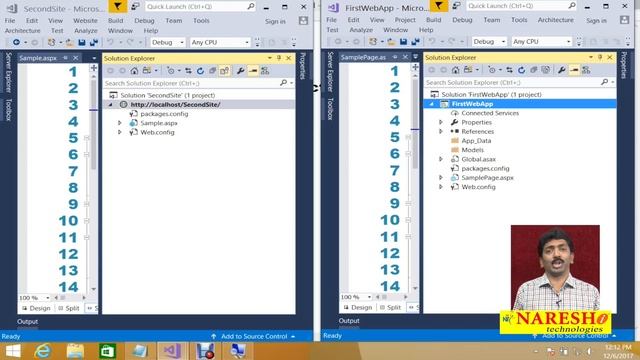This screenshot has height=360, width=640.
Task: Click Home icon in FirstWebApp Solution Explorer
Action: tap(456, 70)
